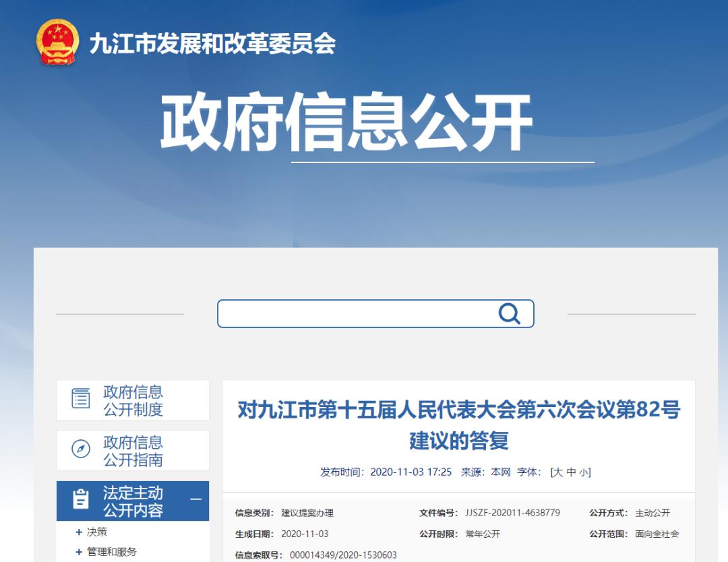Click the info category value 建议提案办理
This screenshot has width=728, height=562.
[307, 513]
